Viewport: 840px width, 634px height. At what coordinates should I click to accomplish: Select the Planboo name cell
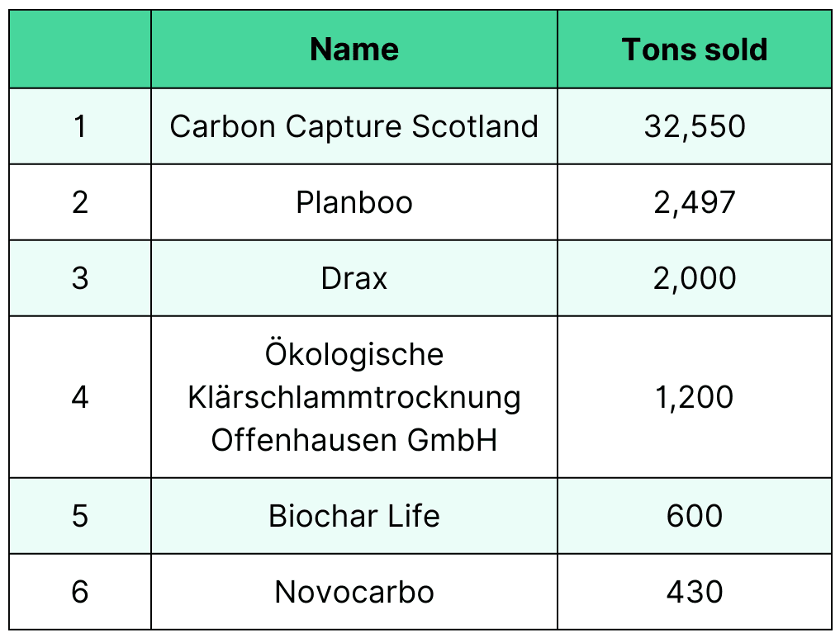click(354, 202)
